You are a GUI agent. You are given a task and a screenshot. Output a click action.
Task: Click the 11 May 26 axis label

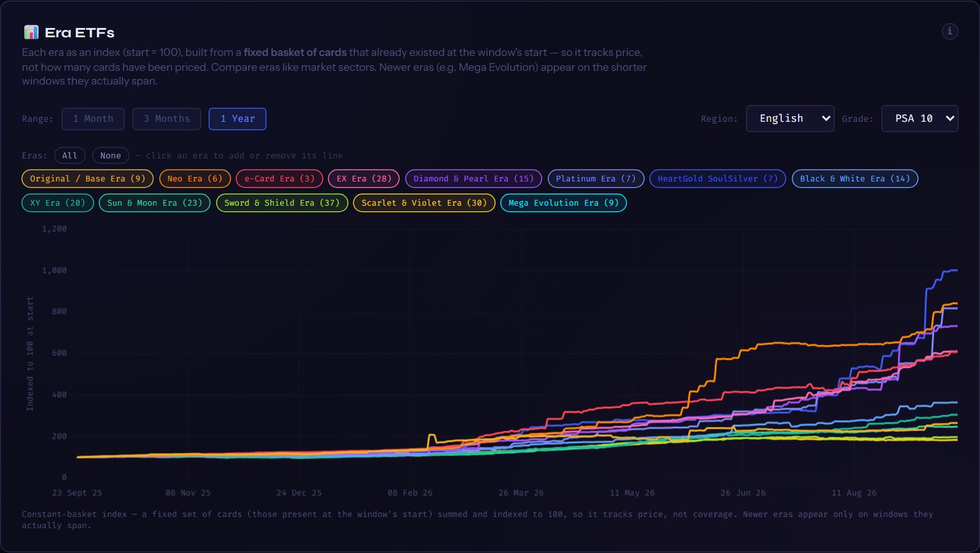(632, 493)
